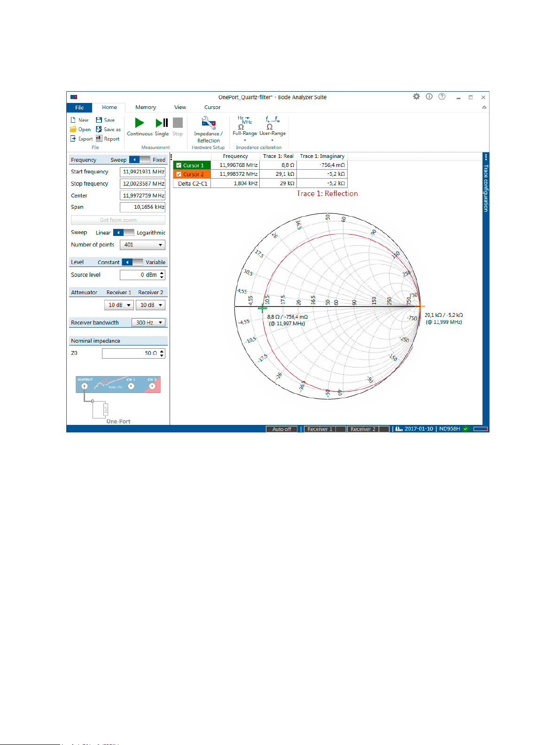This screenshot has width=560, height=745.
Task: Click the 2017-01-10 calibration date text
Action: (x=419, y=429)
